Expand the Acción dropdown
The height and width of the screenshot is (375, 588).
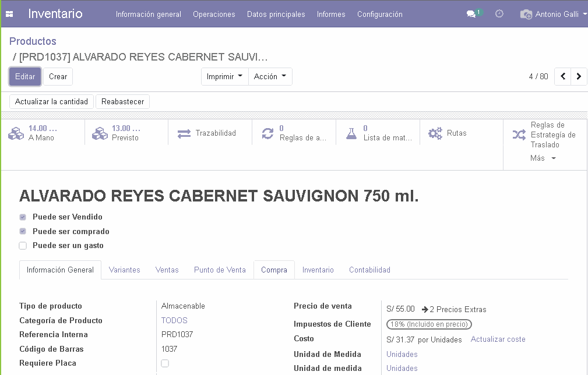point(270,76)
